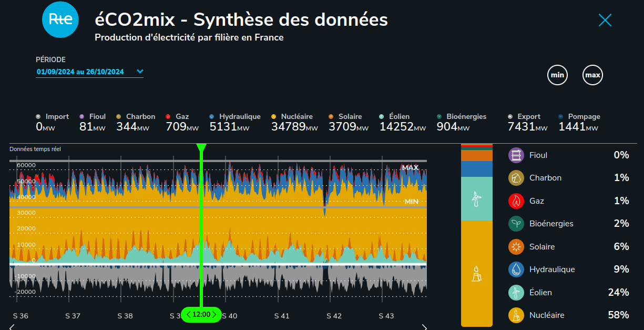Click the S 43 week label

coord(386,316)
